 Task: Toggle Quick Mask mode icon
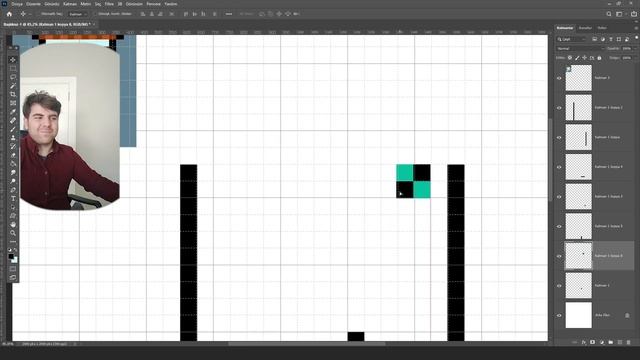[13, 269]
